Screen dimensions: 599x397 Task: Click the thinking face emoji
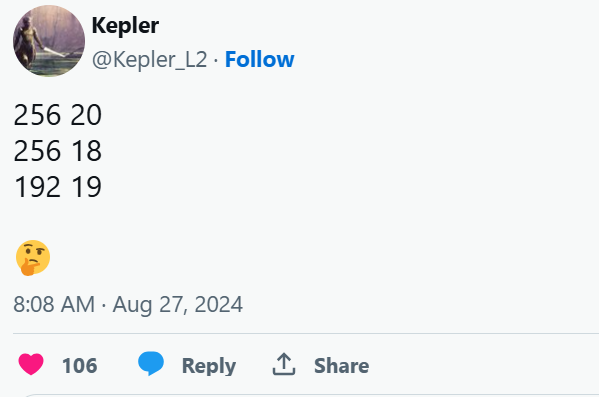[33, 258]
